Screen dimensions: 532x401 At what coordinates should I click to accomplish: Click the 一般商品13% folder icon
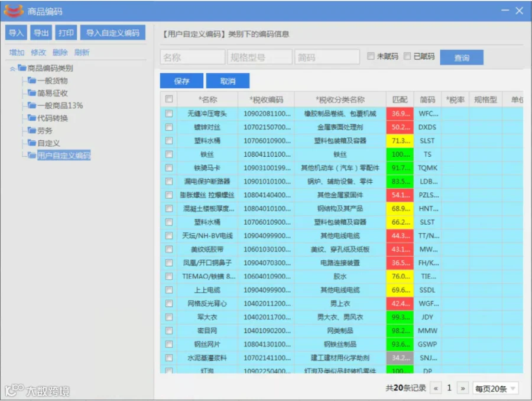click(32, 105)
